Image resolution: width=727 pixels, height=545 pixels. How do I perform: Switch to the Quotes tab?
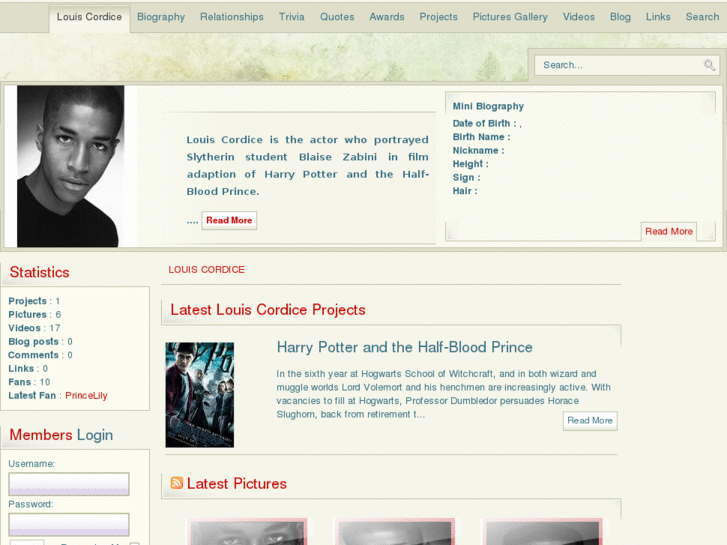click(x=337, y=17)
